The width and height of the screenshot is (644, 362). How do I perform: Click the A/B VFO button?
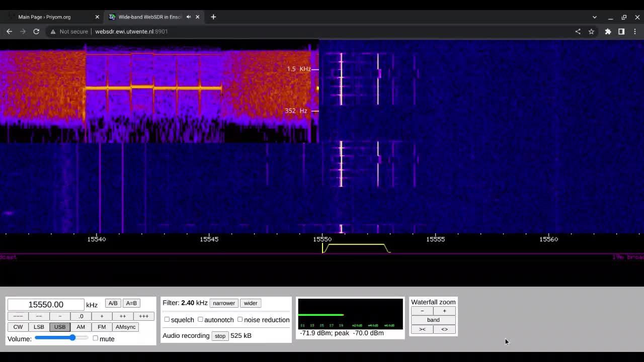[113, 303]
